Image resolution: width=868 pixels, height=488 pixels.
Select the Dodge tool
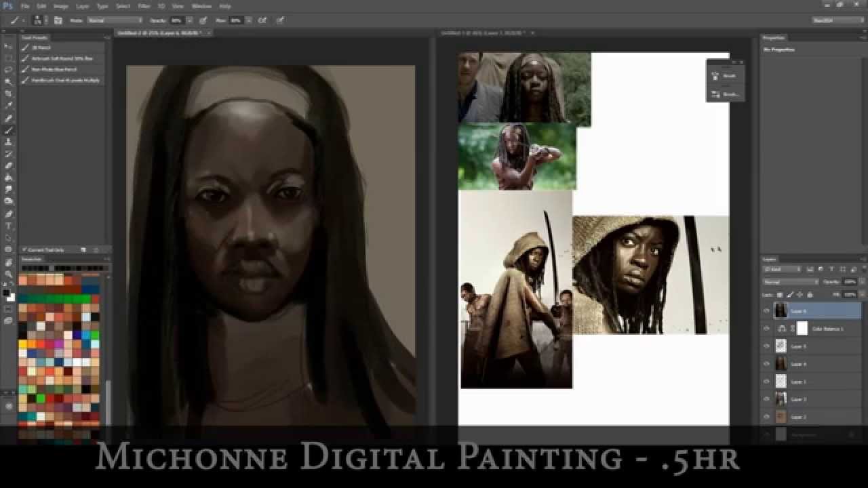pyautogui.click(x=9, y=201)
